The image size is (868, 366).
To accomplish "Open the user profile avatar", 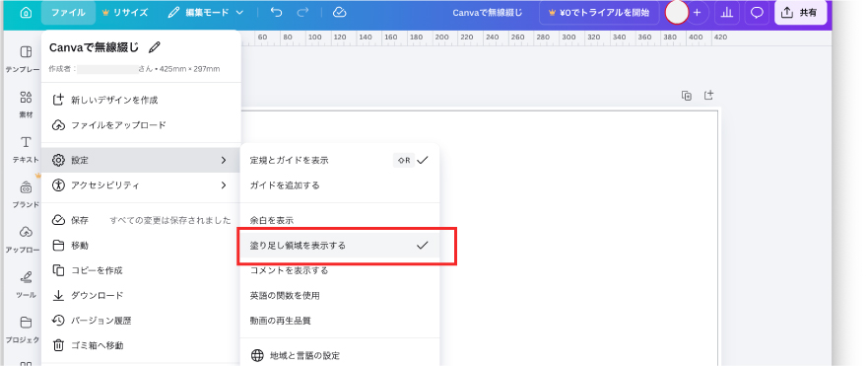I will click(677, 13).
